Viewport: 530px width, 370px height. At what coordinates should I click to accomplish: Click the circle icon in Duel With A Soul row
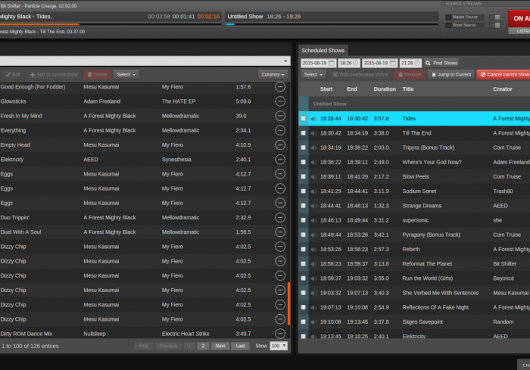pyautogui.click(x=280, y=232)
